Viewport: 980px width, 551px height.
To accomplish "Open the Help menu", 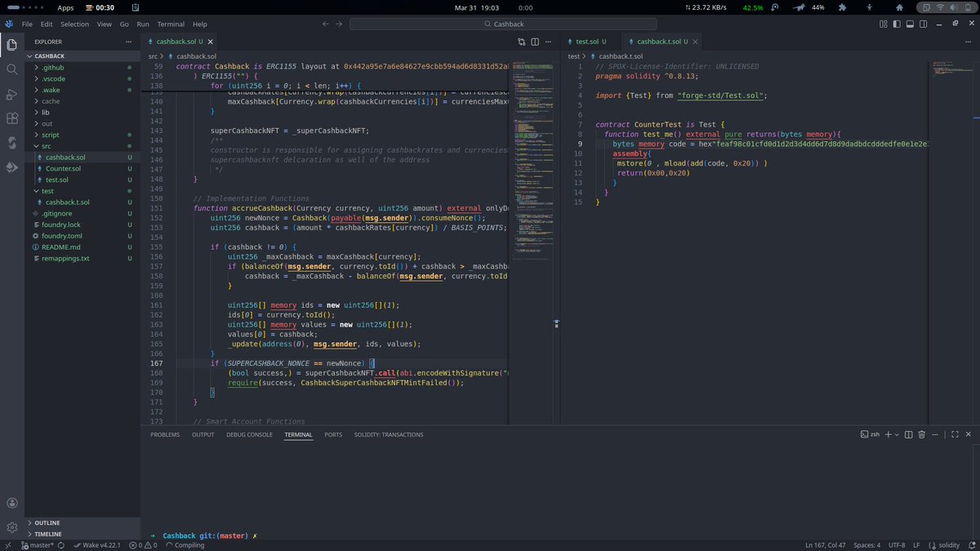I will [200, 24].
